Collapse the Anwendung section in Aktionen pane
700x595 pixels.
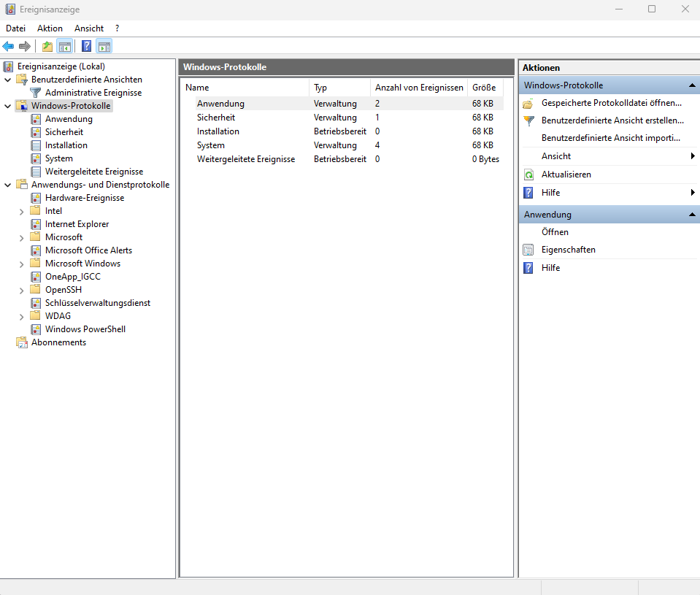pyautogui.click(x=692, y=215)
